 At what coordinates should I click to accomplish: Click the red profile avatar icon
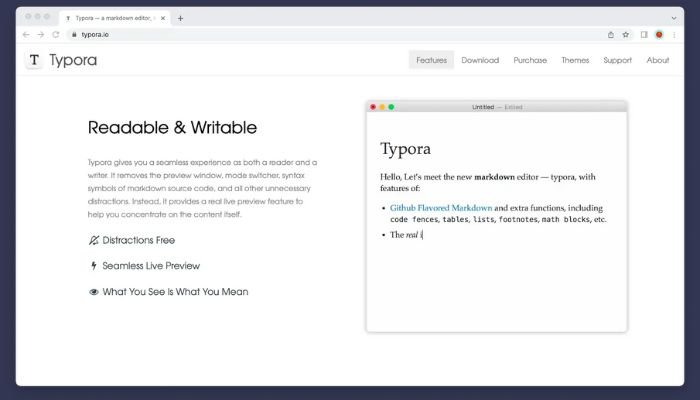659,34
